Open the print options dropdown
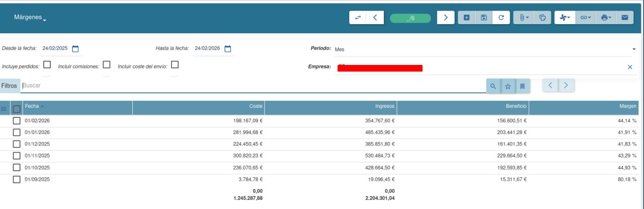The height and width of the screenshot is (209, 644). coord(606,18)
